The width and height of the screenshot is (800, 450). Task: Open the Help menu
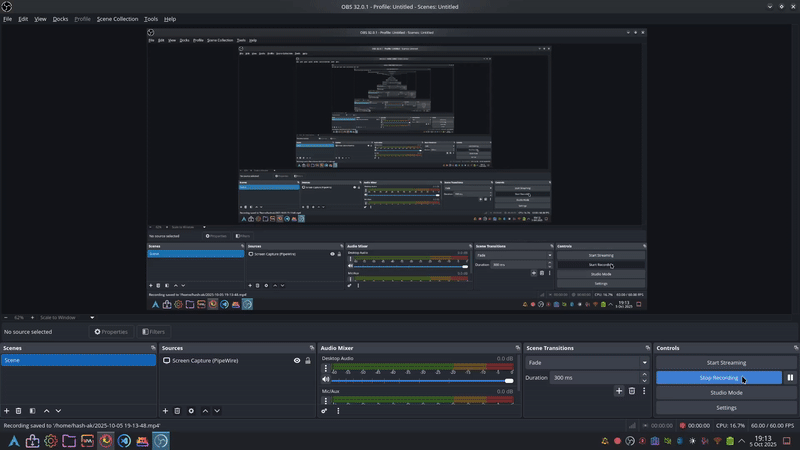tap(170, 19)
